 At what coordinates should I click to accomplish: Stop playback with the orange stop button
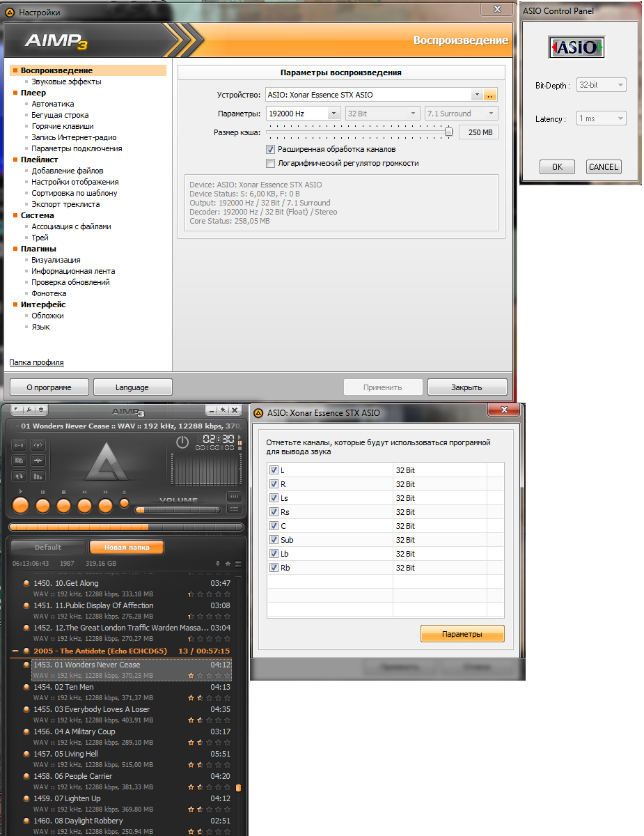click(x=63, y=506)
